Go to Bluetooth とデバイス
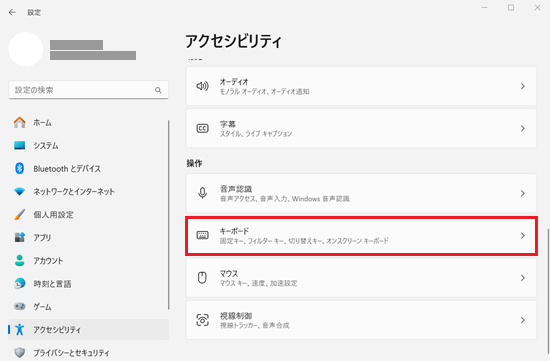Viewport: 550px width, 361px height. 88,168
